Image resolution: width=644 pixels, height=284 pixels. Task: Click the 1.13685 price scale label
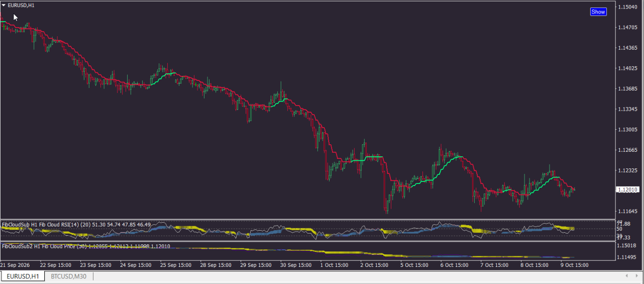tap(628, 89)
